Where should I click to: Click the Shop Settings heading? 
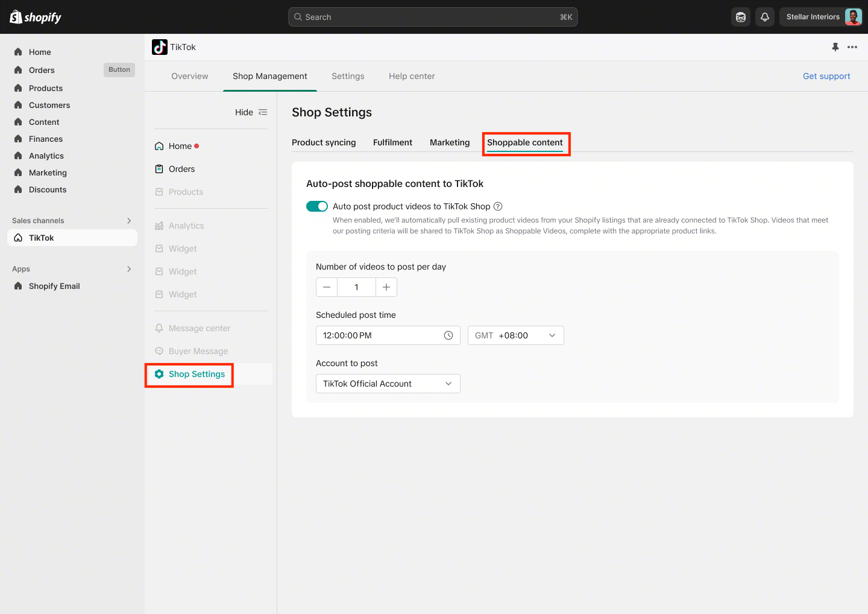tap(332, 112)
